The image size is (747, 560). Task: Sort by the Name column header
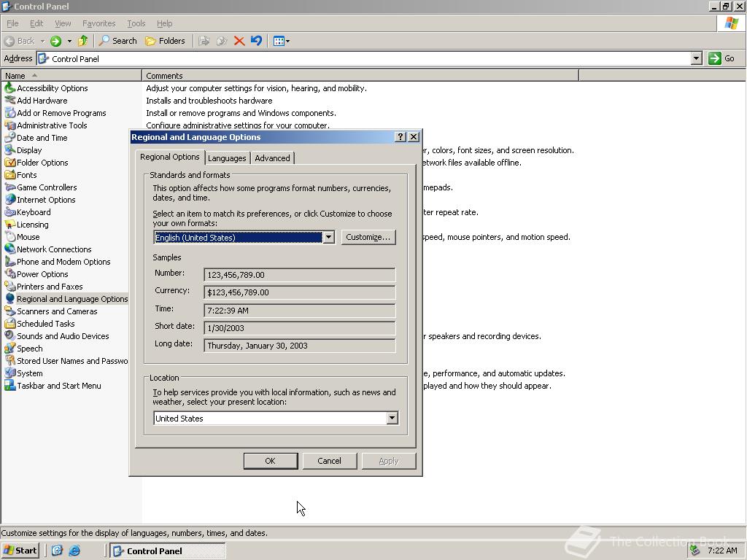click(71, 76)
